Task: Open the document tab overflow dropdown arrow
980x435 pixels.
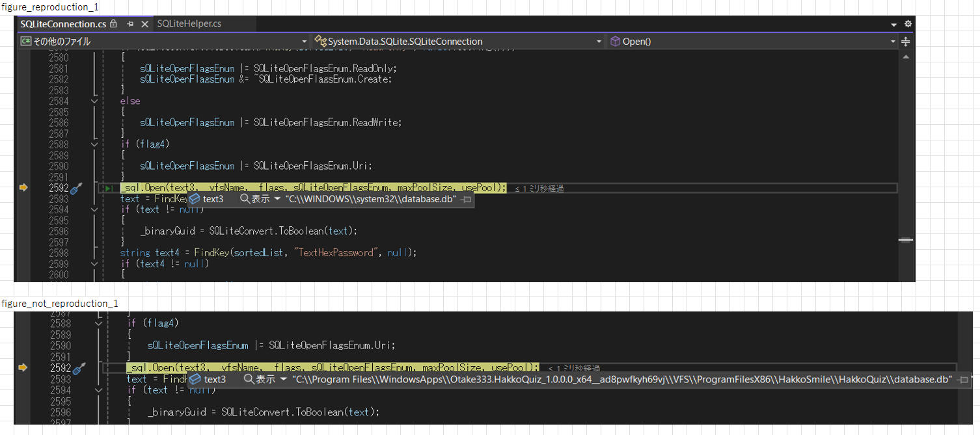Action: point(894,24)
